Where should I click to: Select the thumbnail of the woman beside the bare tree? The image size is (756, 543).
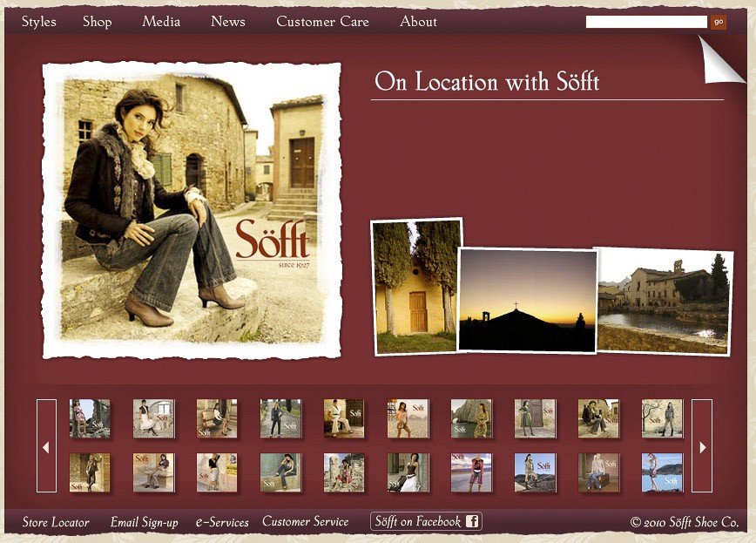(663, 418)
